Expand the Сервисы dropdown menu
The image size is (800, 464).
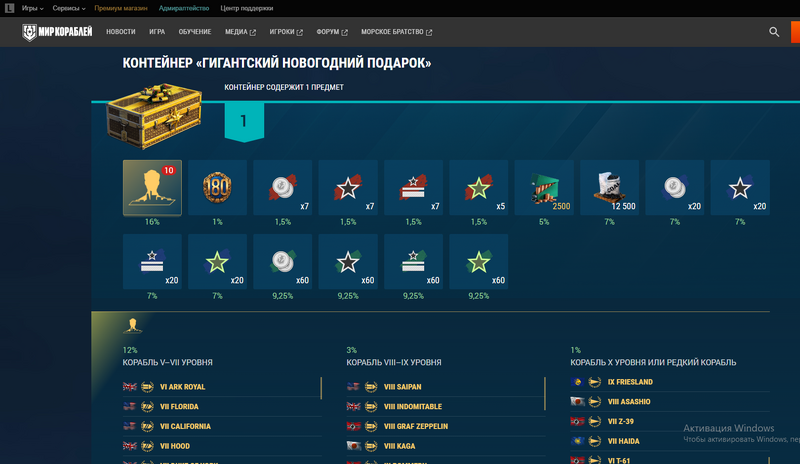[x=69, y=8]
